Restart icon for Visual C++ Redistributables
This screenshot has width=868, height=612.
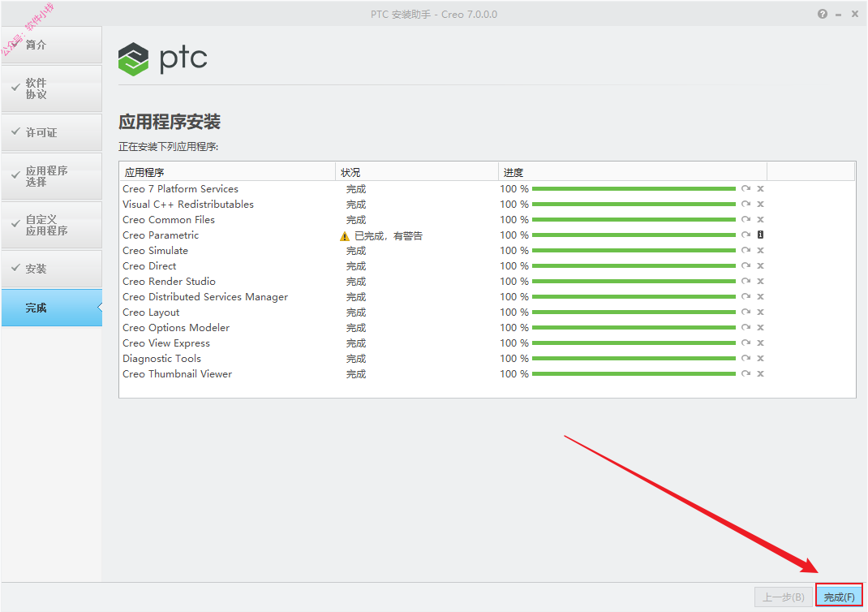click(746, 205)
